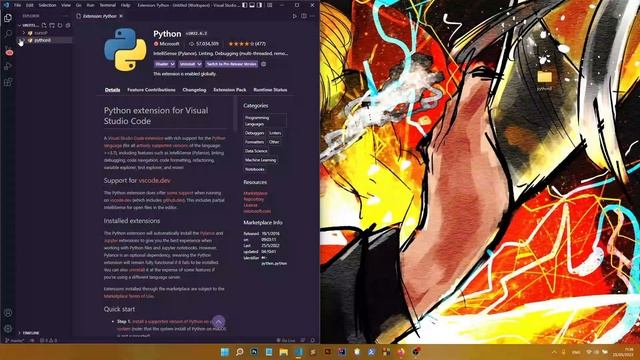Click Go Live in the status bar
The width and height of the screenshot is (640, 360).
[286, 340]
